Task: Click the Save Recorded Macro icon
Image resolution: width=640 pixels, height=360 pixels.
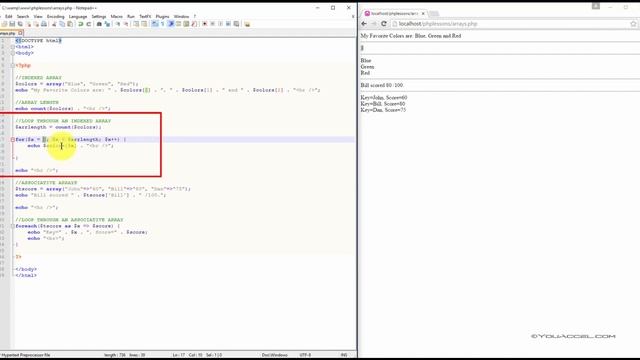Action: coord(236,24)
